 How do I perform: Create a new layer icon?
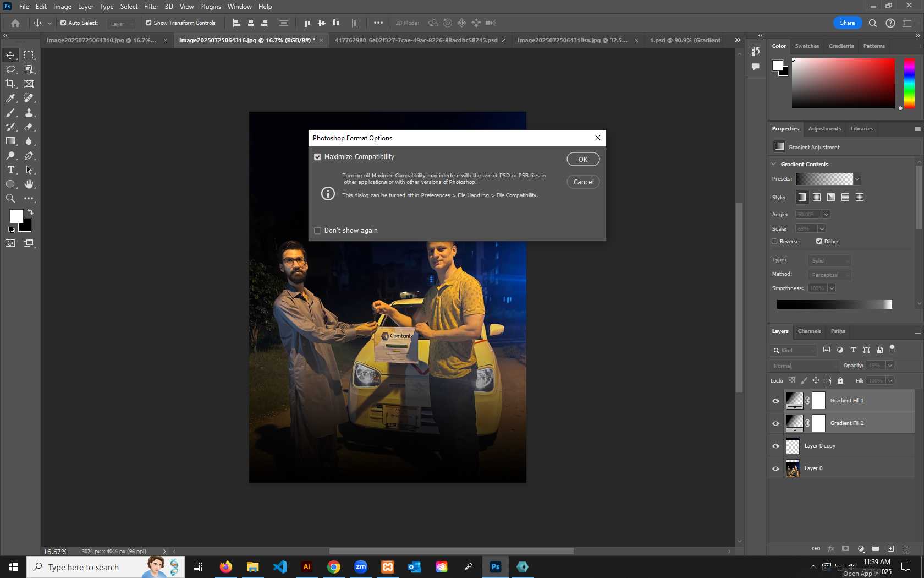coord(890,549)
